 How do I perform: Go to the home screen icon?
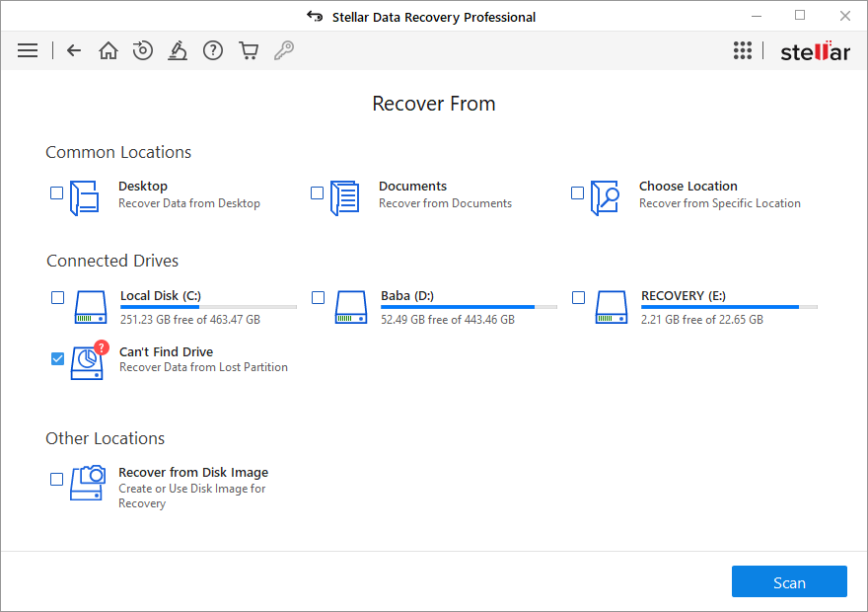[108, 49]
